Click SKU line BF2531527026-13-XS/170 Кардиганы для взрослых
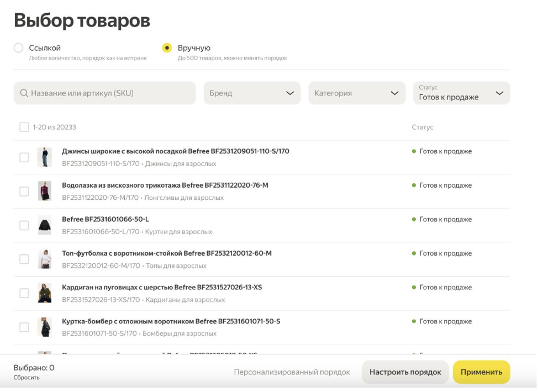 click(144, 299)
